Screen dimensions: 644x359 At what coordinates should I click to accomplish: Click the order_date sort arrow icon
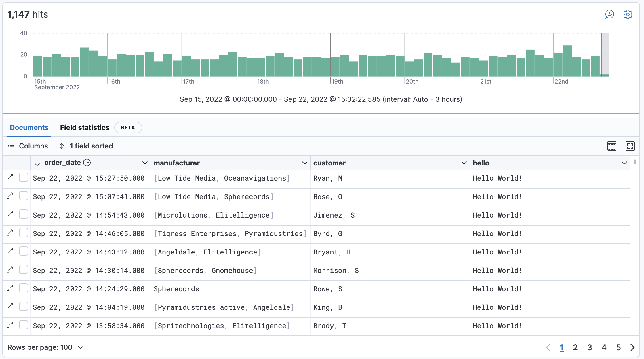(x=37, y=163)
